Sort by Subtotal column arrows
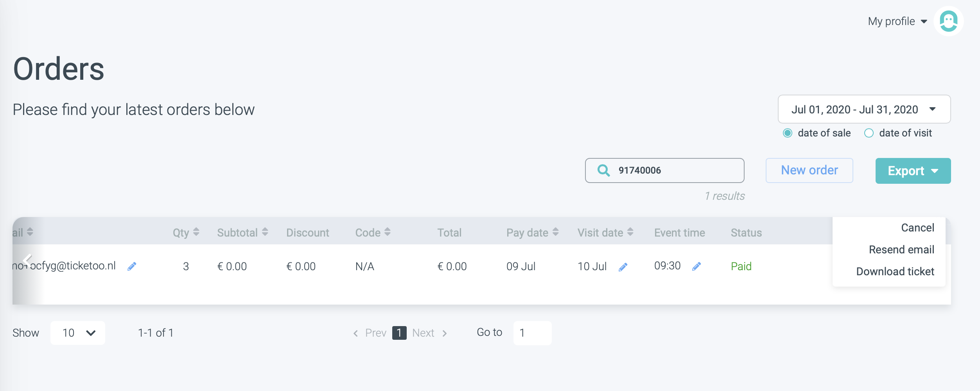This screenshot has width=980, height=391. [265, 232]
